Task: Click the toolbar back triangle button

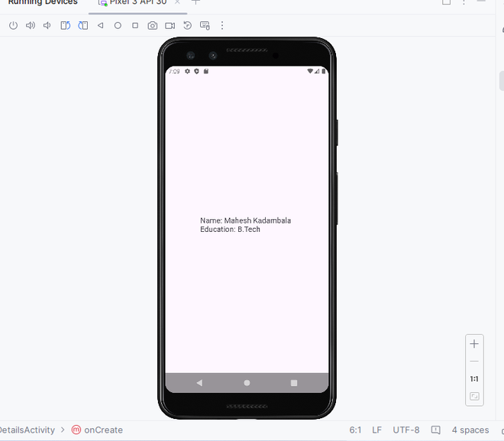Action: [x=100, y=25]
